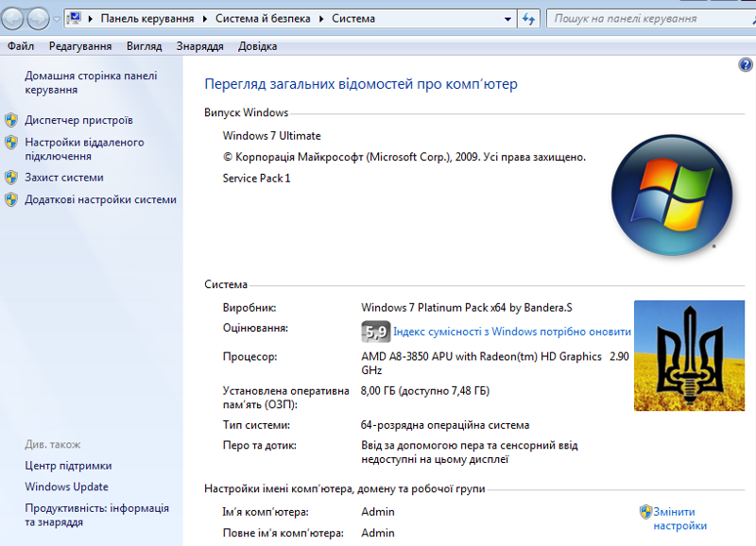Open Індекс сумісності з Windows потрібно оновити link
This screenshot has width=756, height=546.
click(512, 332)
